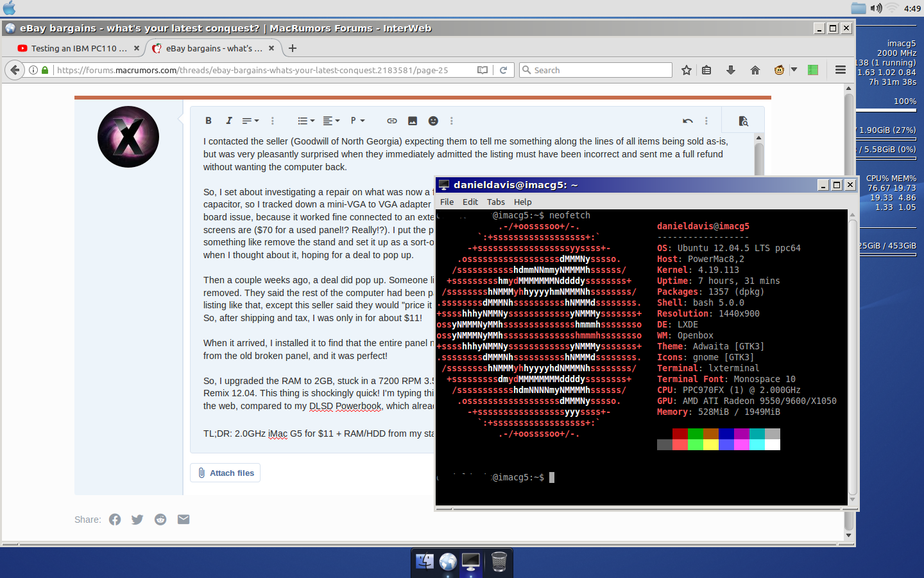Share thread by email
The height and width of the screenshot is (578, 924).
184,520
